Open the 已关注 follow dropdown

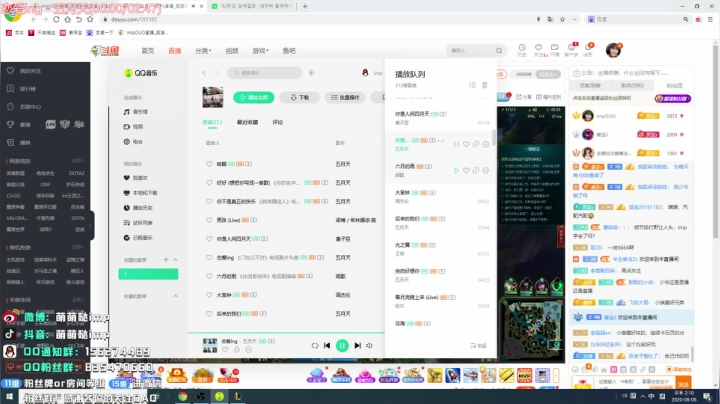pyautogui.click(x=548, y=74)
